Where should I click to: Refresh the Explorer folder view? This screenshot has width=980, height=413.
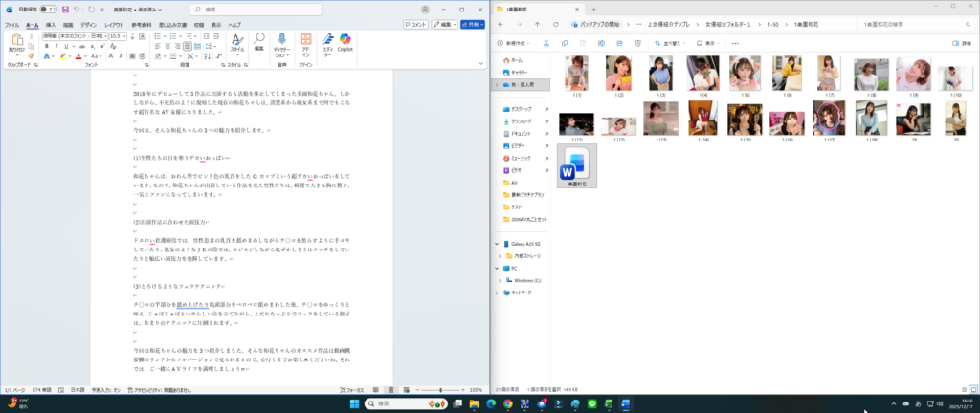(554, 23)
